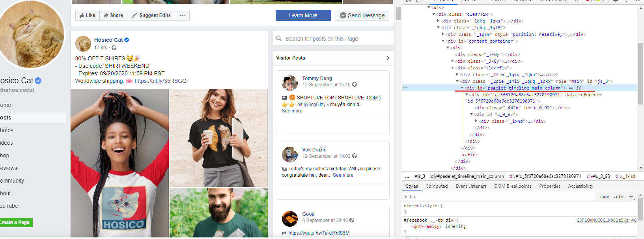Open Reviews in the page sidebar
This screenshot has width=644, height=239.
pos(9,168)
